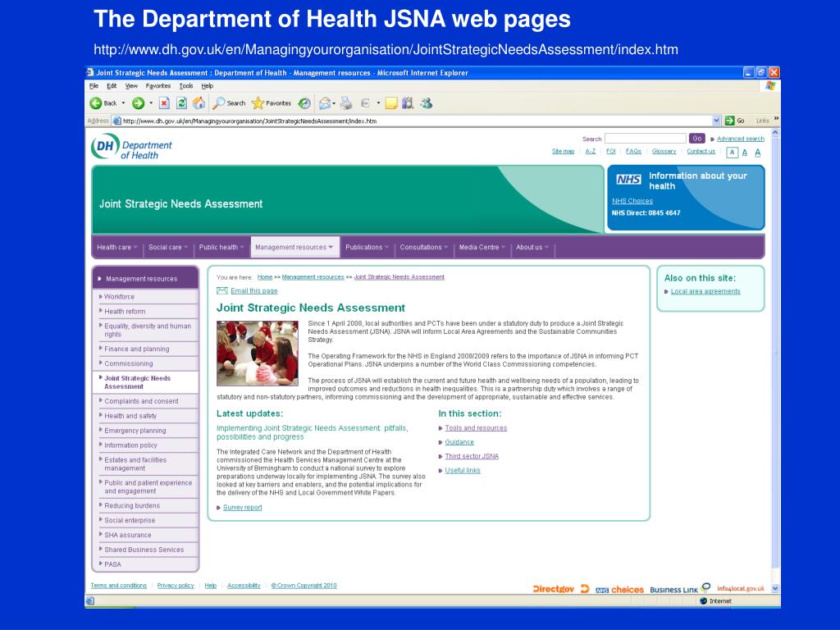Stop loading with the red X icon
840x630 pixels.
(x=164, y=103)
